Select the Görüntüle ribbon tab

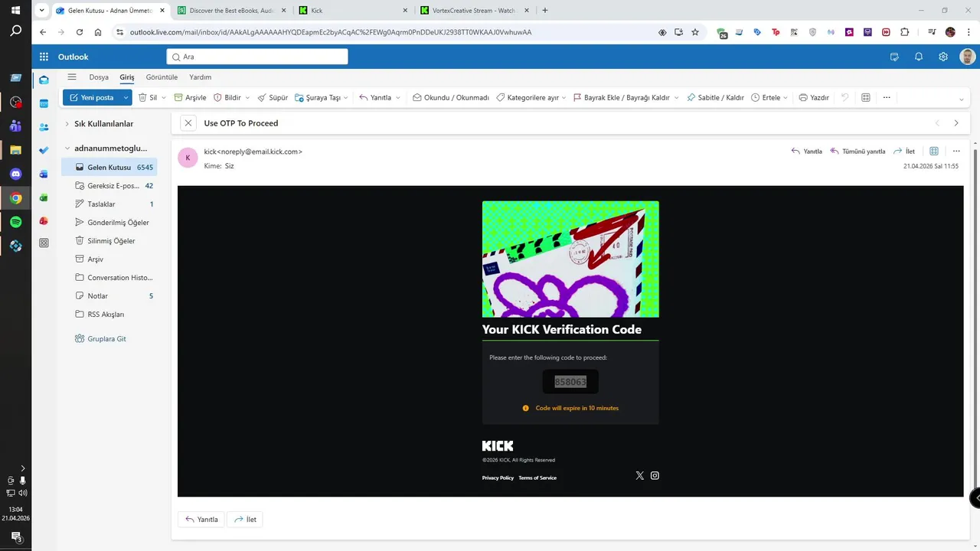coord(162,77)
